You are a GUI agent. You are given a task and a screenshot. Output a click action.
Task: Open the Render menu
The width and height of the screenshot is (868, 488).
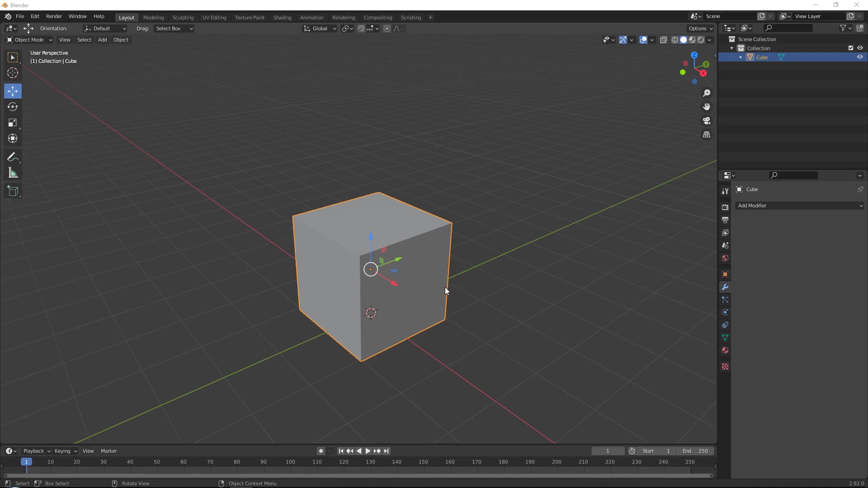54,16
